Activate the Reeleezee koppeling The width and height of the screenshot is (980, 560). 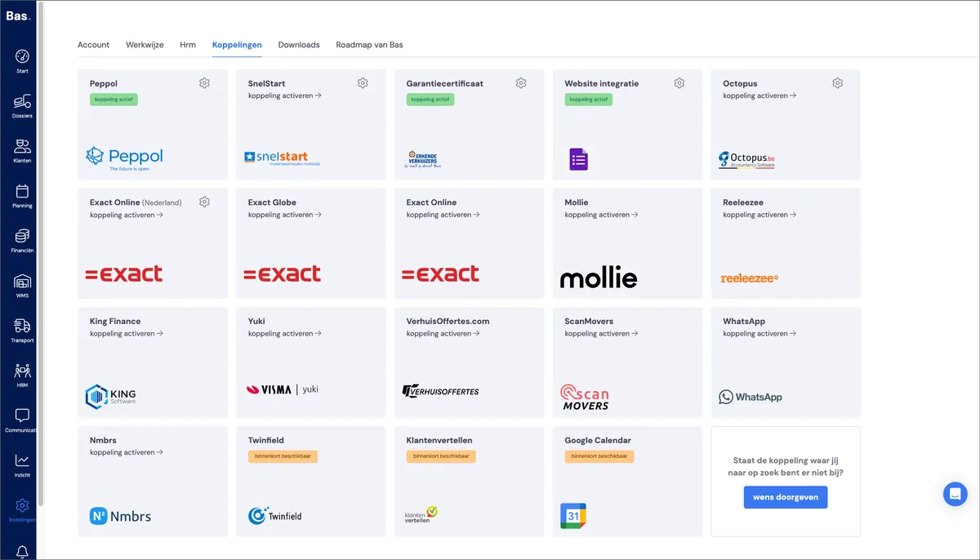[x=759, y=215]
